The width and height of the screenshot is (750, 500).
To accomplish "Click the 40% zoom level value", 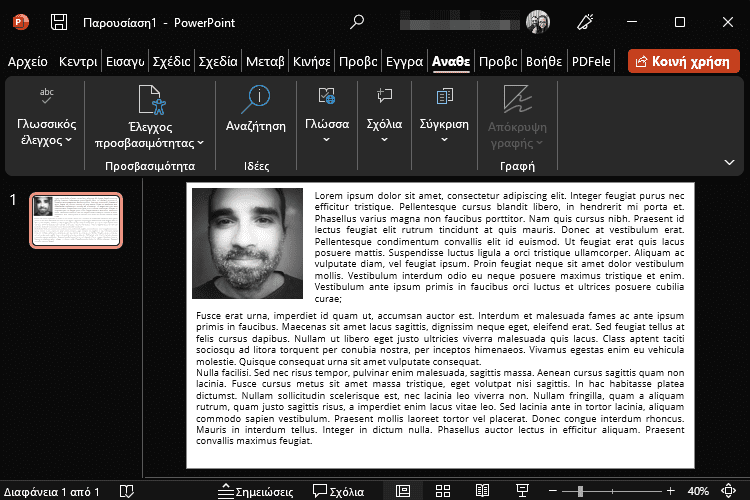I will 698,491.
